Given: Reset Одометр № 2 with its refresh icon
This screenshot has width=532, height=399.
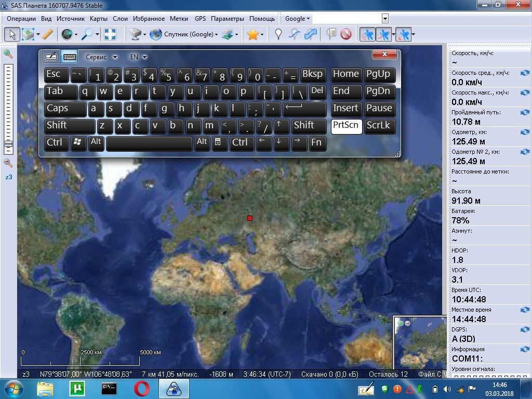Looking at the screenshot, I should click(x=525, y=152).
